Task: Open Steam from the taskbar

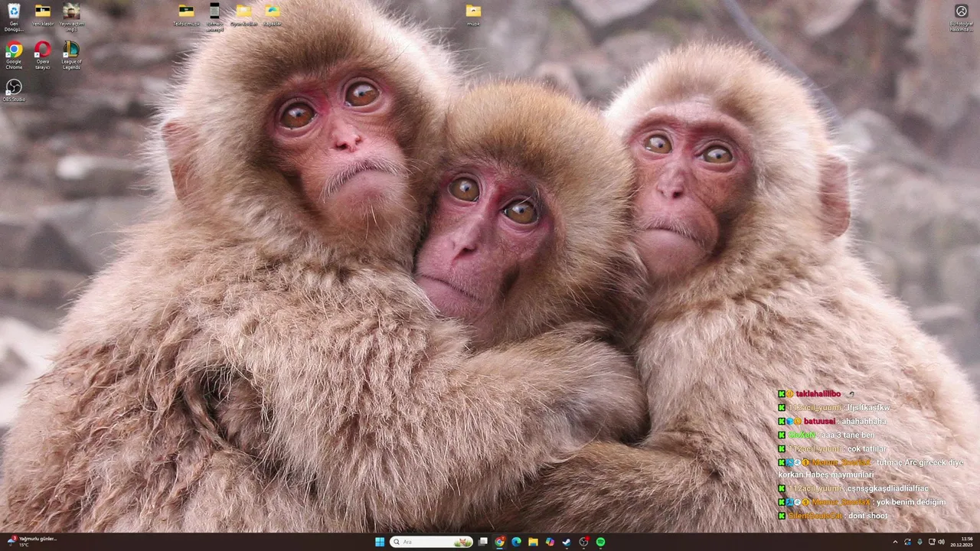Action: (x=567, y=542)
